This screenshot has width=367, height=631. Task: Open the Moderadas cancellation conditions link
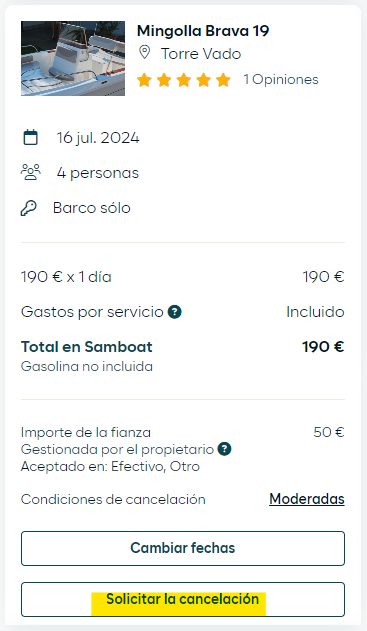click(307, 499)
